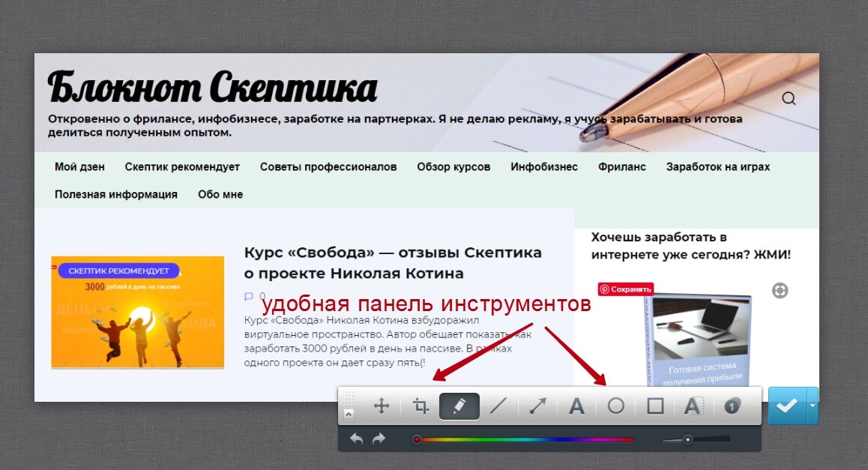Select the Move/pan tool

pyautogui.click(x=382, y=406)
